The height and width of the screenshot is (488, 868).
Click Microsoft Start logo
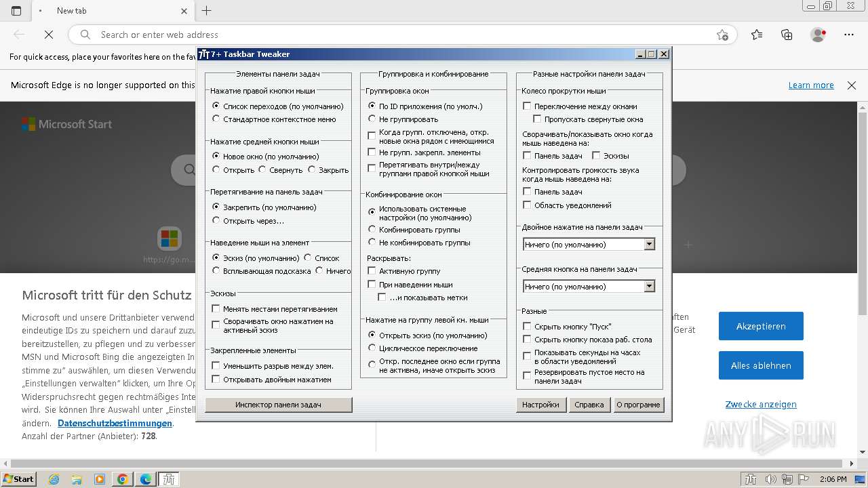click(x=66, y=124)
